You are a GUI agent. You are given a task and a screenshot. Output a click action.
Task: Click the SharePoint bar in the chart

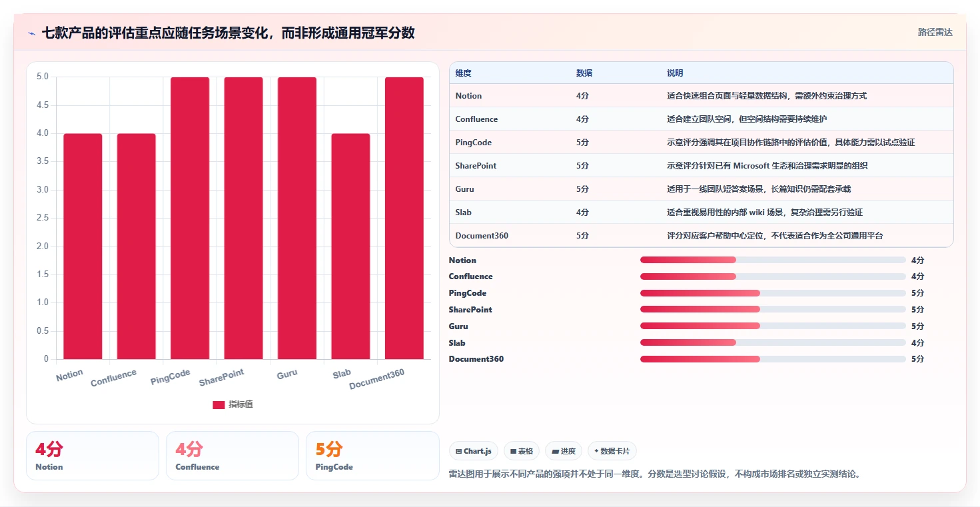243,219
